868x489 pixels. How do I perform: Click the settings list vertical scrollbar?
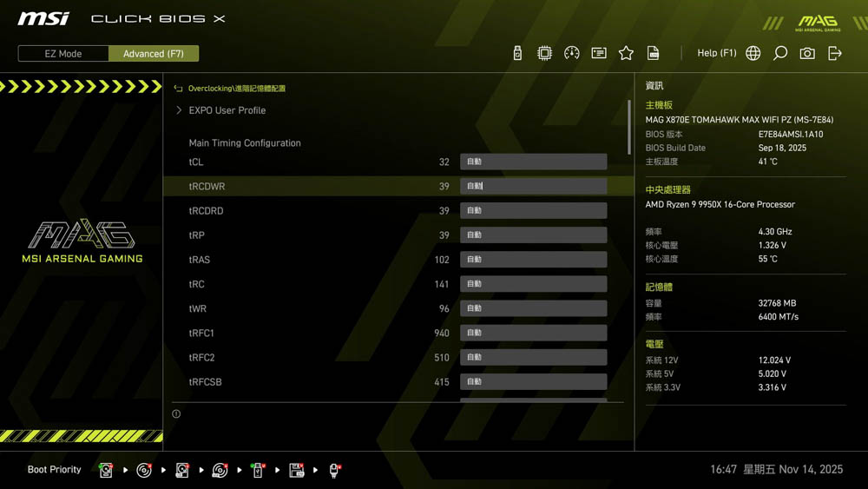(629, 126)
